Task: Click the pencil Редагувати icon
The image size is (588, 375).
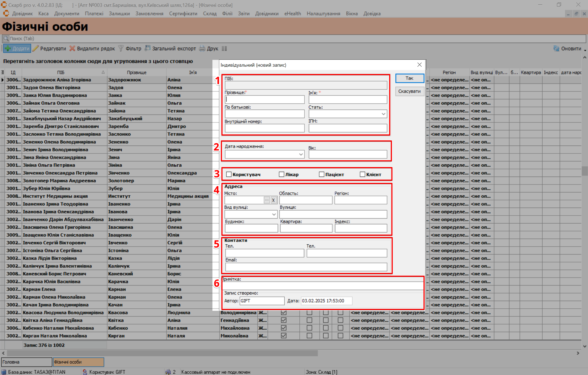Action: (x=36, y=49)
